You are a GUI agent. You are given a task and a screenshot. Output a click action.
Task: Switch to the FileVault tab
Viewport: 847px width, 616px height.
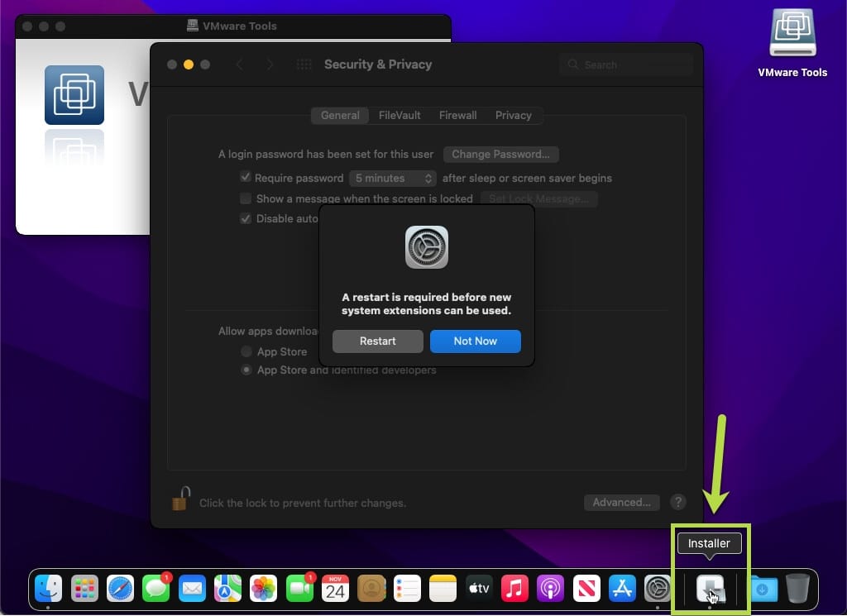[x=400, y=116]
